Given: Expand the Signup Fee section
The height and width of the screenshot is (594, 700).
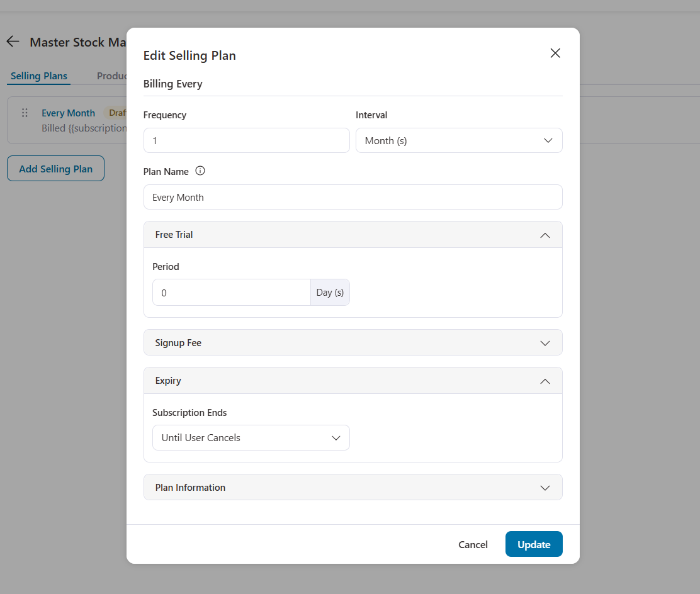Looking at the screenshot, I should coord(545,342).
